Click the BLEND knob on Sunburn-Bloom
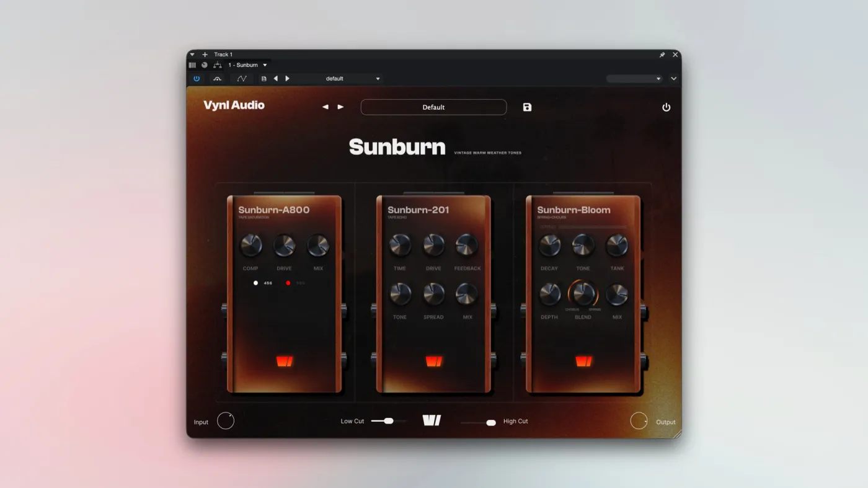Screen dimensions: 868x488 click(583, 294)
